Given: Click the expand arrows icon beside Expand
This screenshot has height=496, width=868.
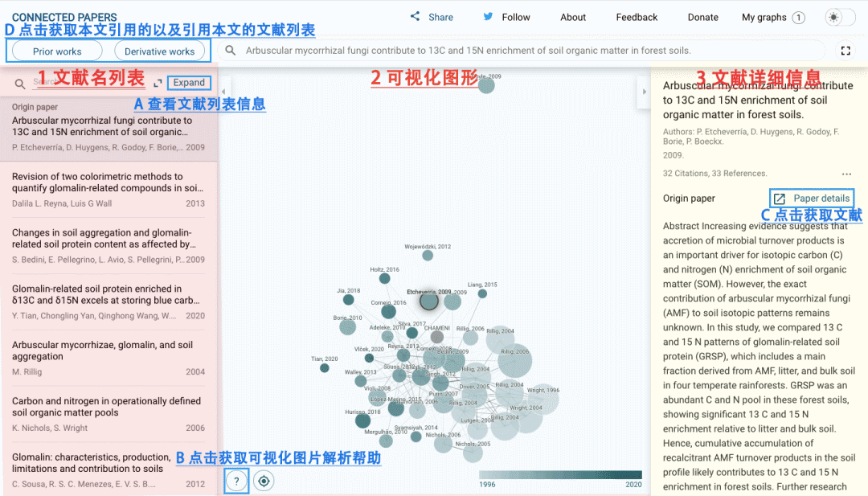Looking at the screenshot, I should coord(158,83).
